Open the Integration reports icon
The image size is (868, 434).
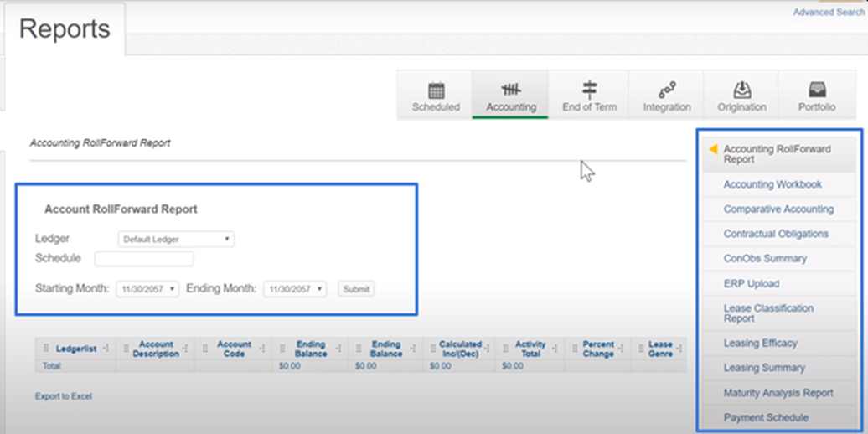667,90
